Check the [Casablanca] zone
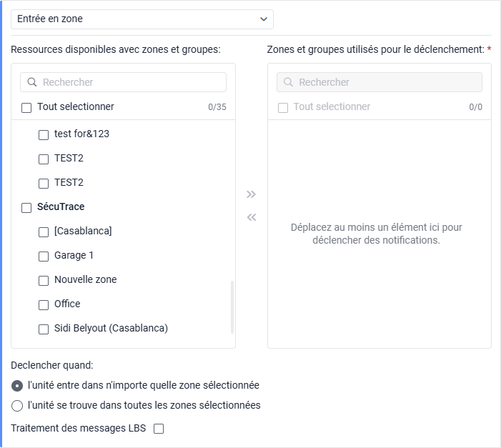The height and width of the screenshot is (448, 501). pyautogui.click(x=44, y=232)
